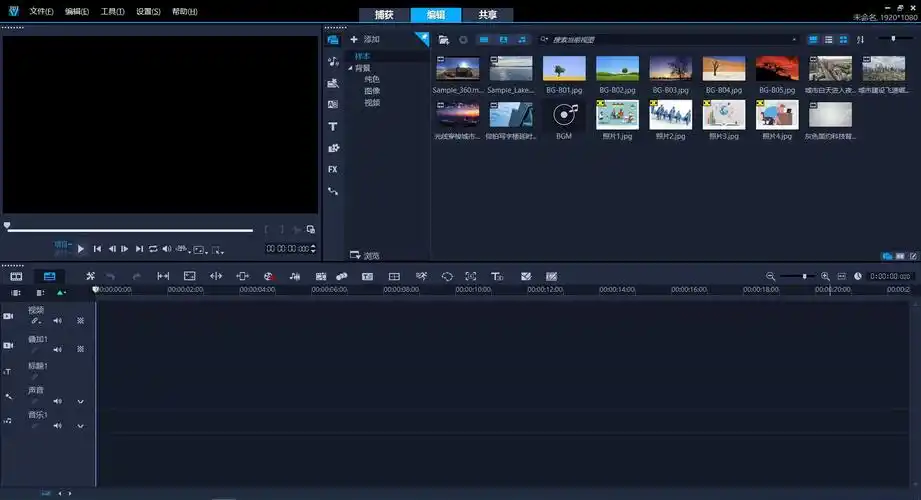
Task: Click the 浏览 browse button
Action: coord(365,255)
